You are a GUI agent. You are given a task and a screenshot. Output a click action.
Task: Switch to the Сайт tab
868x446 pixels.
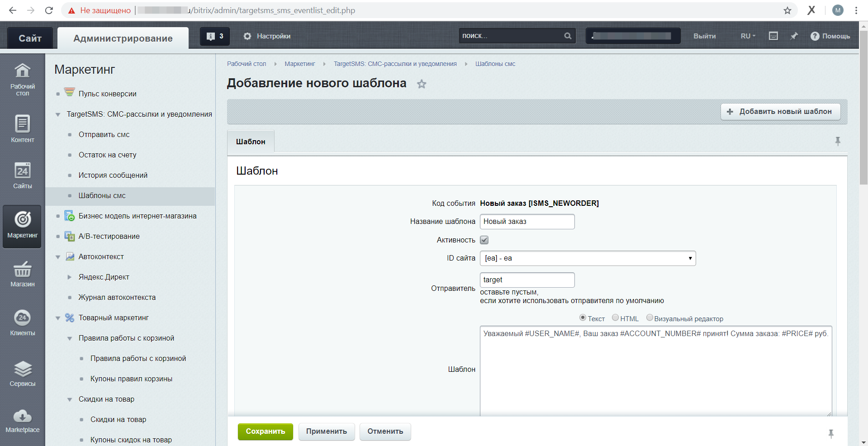point(30,38)
